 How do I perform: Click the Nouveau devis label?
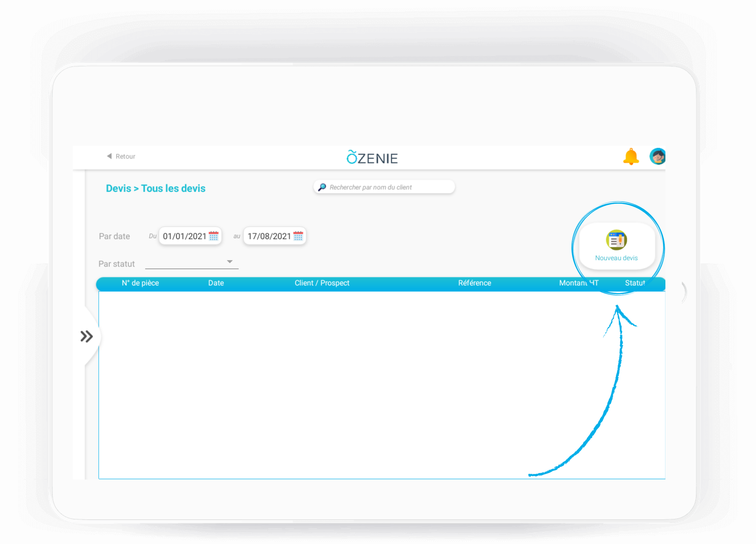click(616, 258)
